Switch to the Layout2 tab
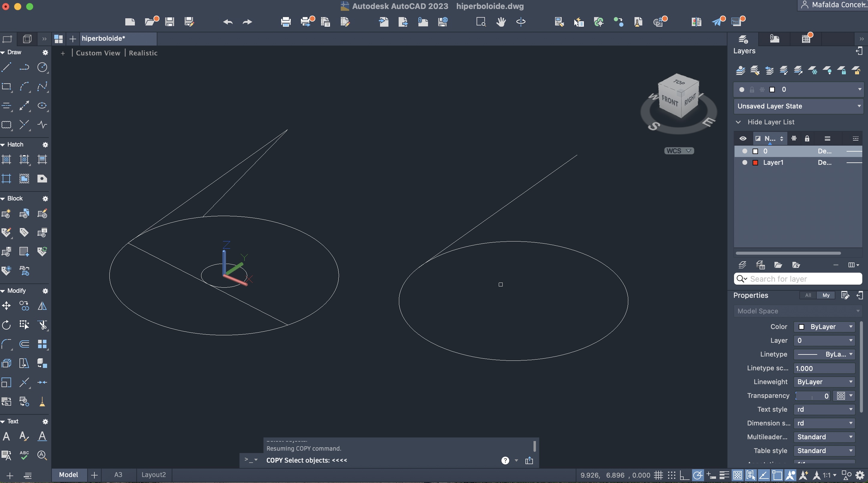Screen dimensions: 868x483 click(153, 475)
